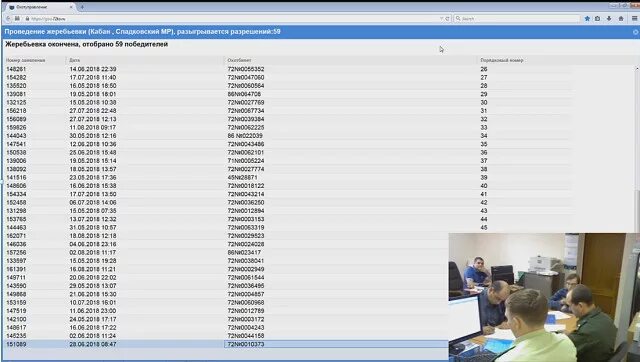Click the scrollbar up arrow of table
Viewport: 640px width, 362px height.
[x=637, y=69]
